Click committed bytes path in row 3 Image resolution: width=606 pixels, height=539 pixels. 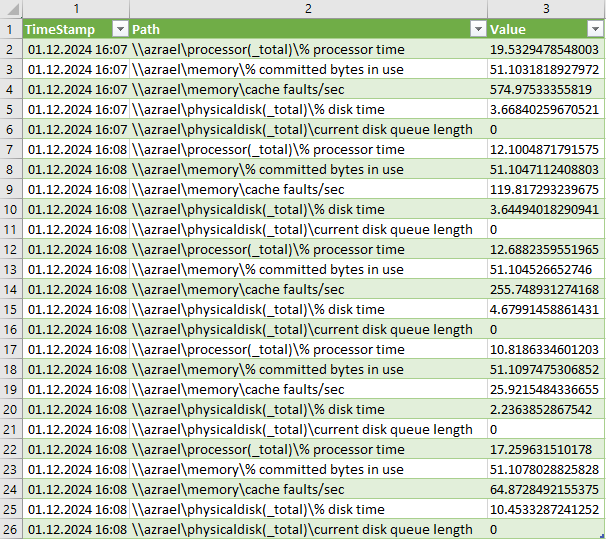click(267, 70)
